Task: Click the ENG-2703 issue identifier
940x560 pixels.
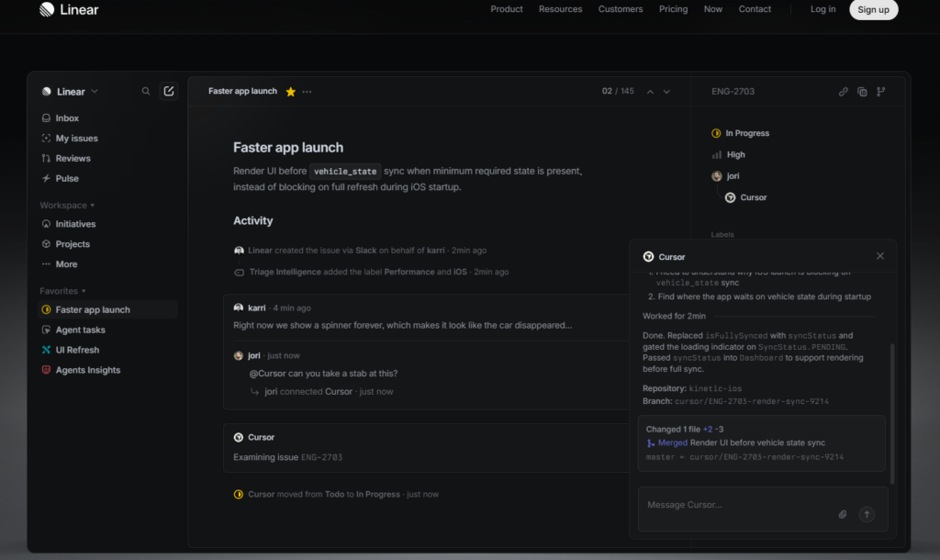Action: [x=733, y=92]
